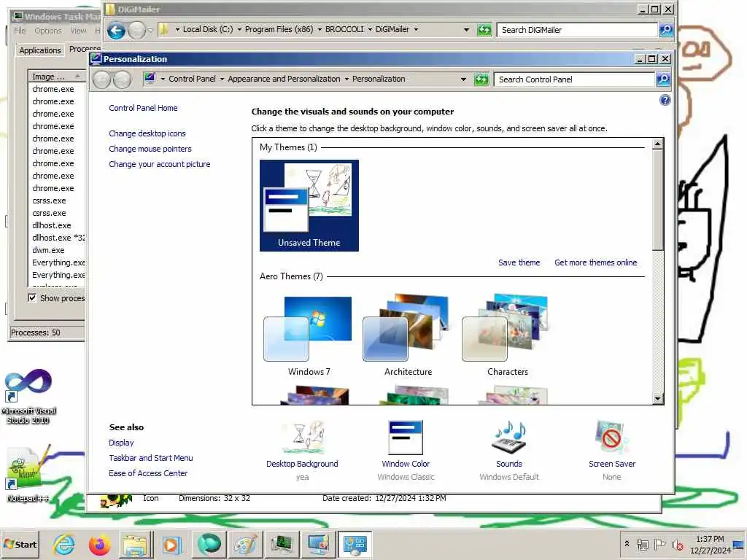
Task: Open Windows Media Player from taskbar
Action: tap(171, 545)
